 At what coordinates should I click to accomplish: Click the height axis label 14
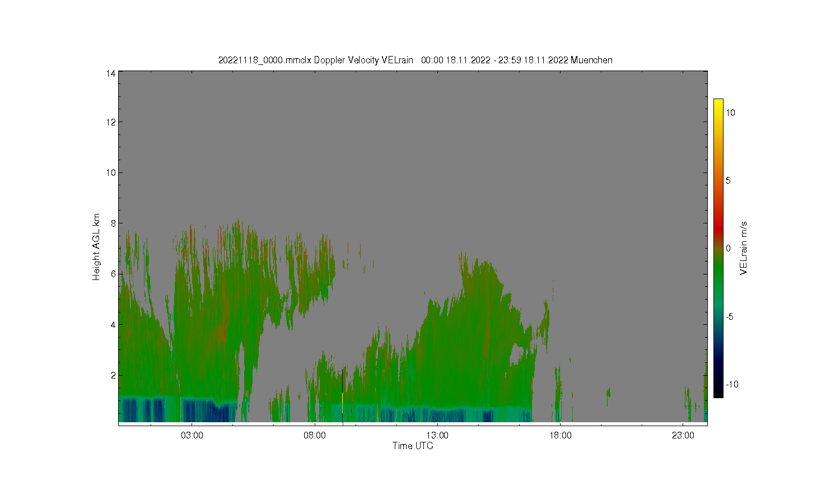tap(111, 73)
